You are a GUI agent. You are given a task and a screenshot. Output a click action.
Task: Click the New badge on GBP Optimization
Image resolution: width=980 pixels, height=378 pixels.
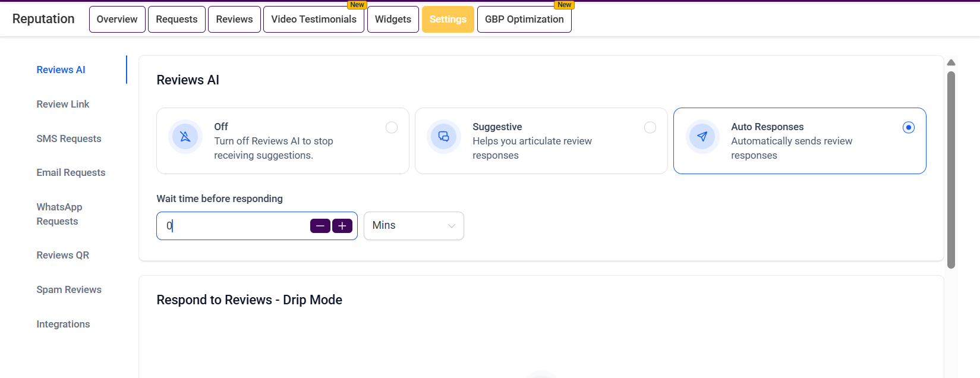click(564, 5)
